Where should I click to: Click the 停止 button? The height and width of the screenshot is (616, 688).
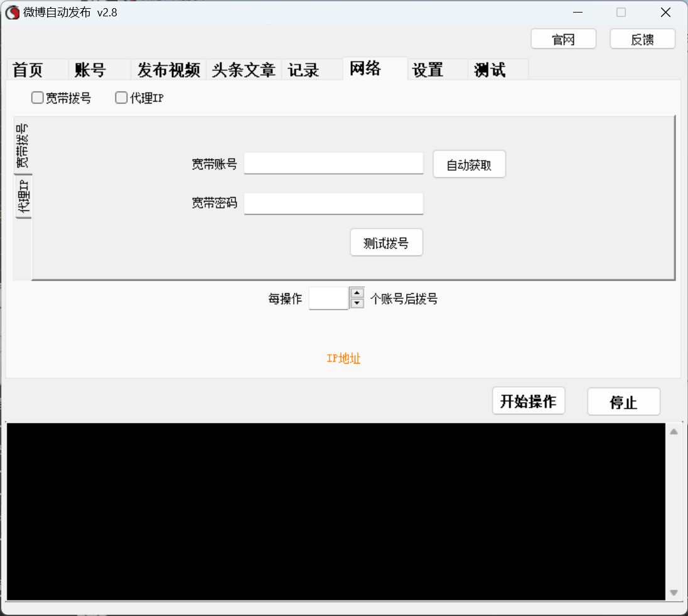click(x=623, y=401)
